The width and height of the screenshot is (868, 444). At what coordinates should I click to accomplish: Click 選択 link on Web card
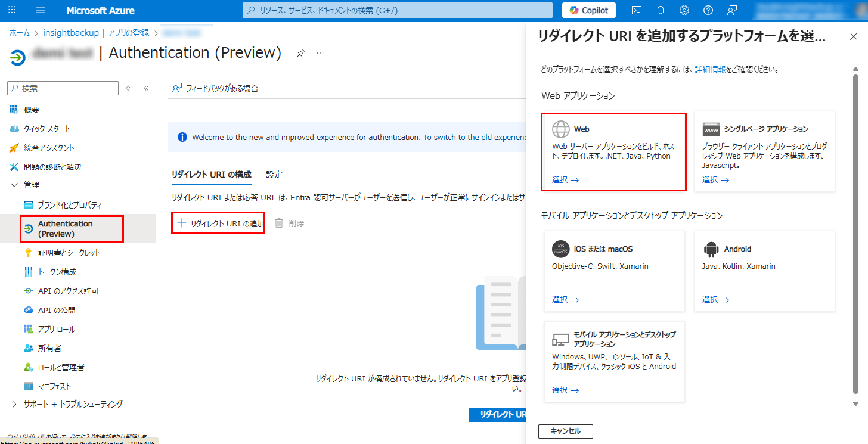(565, 179)
